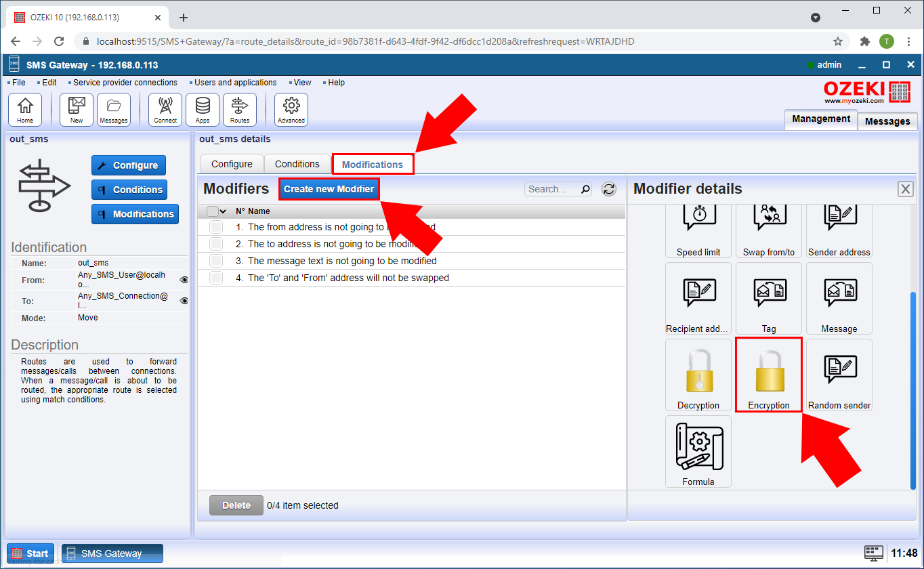Screen dimensions: 924x569
Task: Check the 'from address' modifier row checkbox
Action: 216,227
